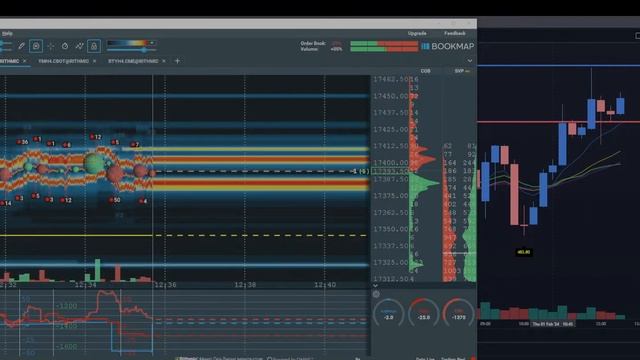Adjust the heatmap contrast slider handle
Viewport: 640px width, 360px height.
click(144, 50)
